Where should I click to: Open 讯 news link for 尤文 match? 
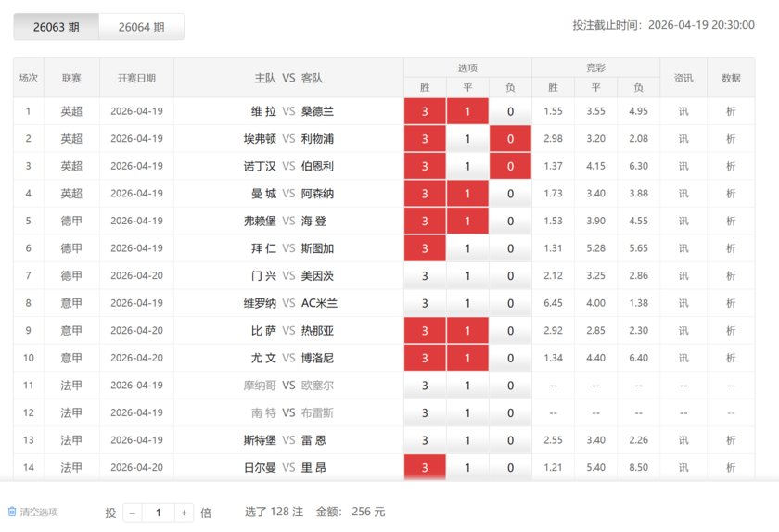pos(683,358)
